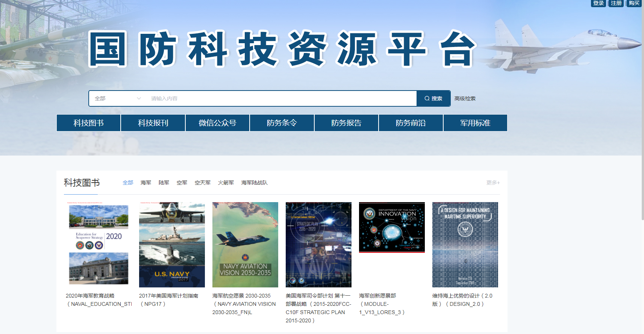Open the 防务前沿 navigation tab
This screenshot has height=334, width=644.
pos(411,123)
